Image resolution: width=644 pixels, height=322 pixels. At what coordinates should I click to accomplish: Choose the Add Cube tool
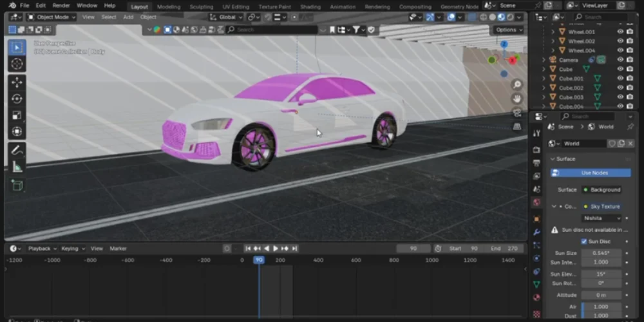click(17, 185)
